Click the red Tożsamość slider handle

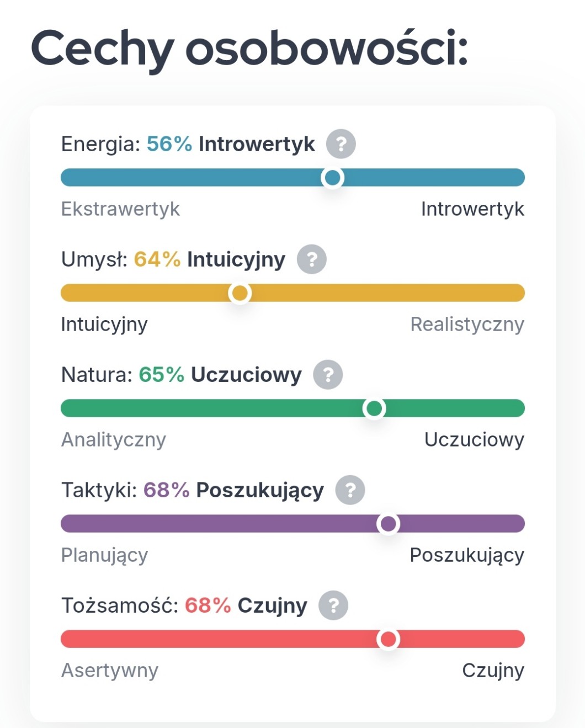388,639
